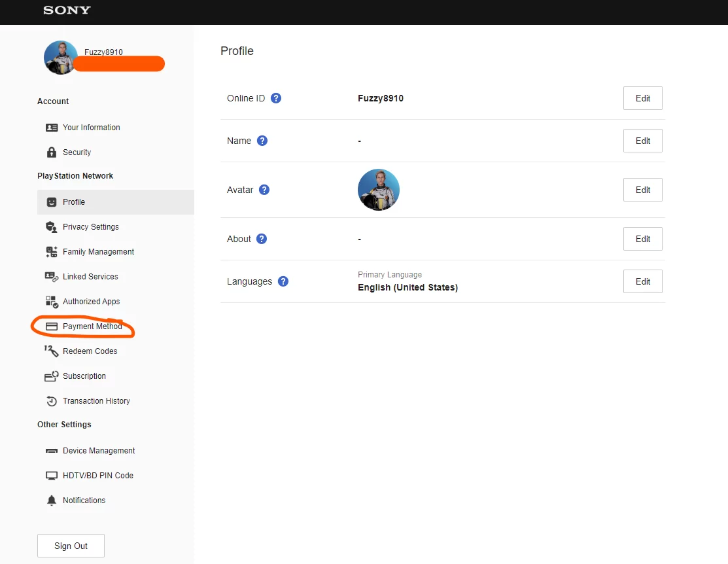This screenshot has width=728, height=564.
Task: Open Linked Services in sidebar
Action: click(x=90, y=277)
